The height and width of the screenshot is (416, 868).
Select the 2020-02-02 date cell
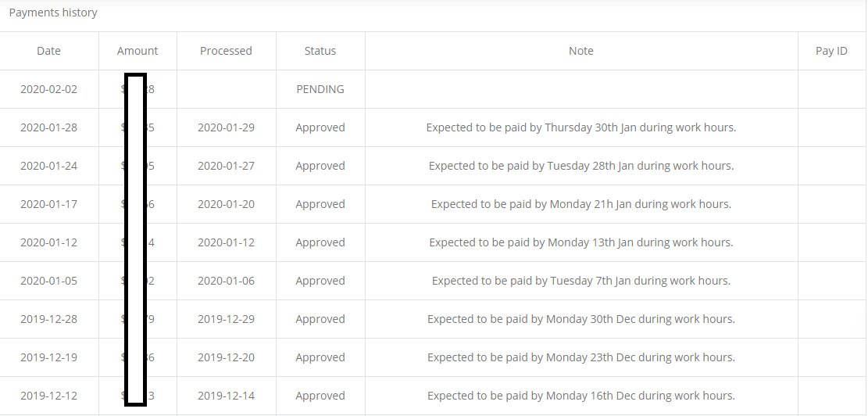coord(48,89)
